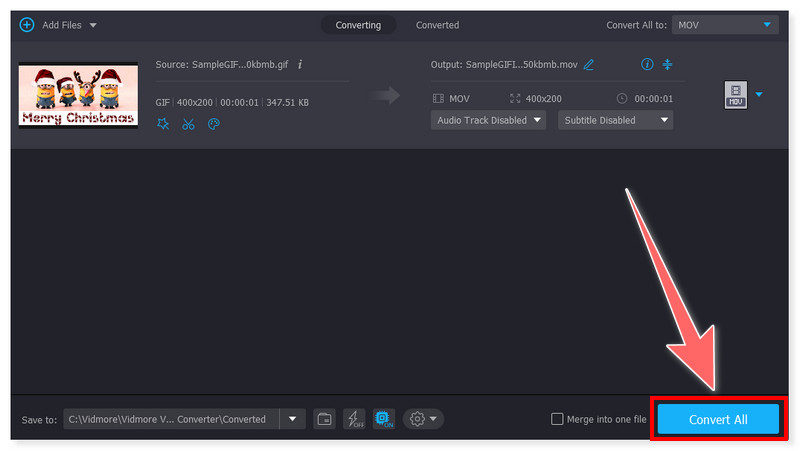The width and height of the screenshot is (800, 451).
Task: Rename output file with pencil icon
Action: point(589,65)
